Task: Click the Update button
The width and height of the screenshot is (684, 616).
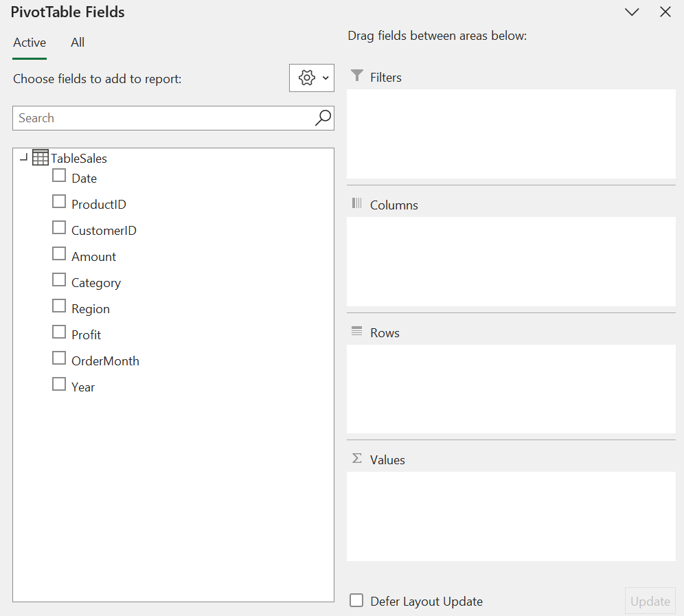Action: [650, 601]
